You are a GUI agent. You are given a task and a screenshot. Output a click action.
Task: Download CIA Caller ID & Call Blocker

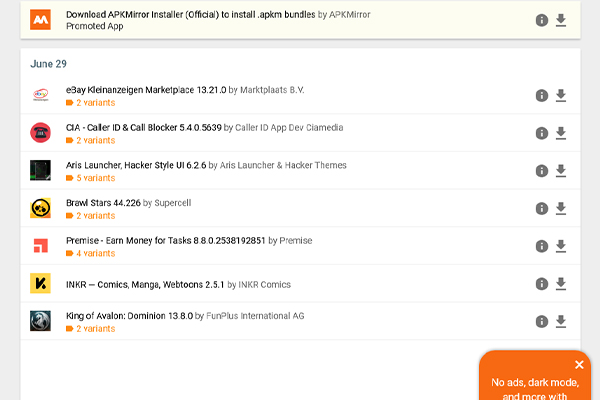click(561, 133)
